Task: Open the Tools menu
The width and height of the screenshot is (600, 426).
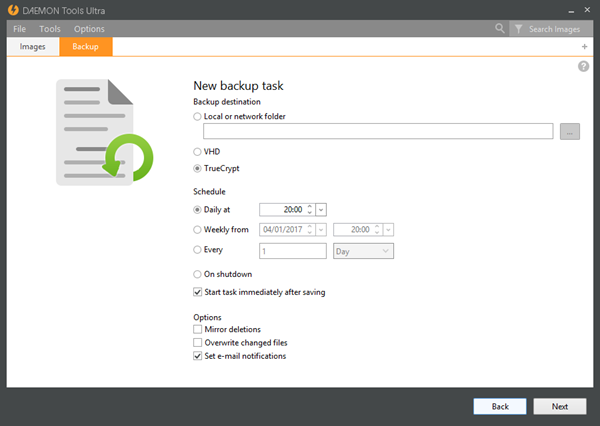Action: [x=50, y=29]
